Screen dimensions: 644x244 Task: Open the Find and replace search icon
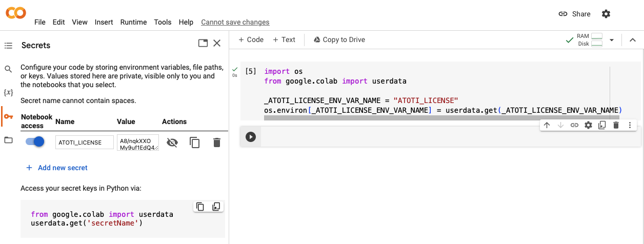click(8, 69)
